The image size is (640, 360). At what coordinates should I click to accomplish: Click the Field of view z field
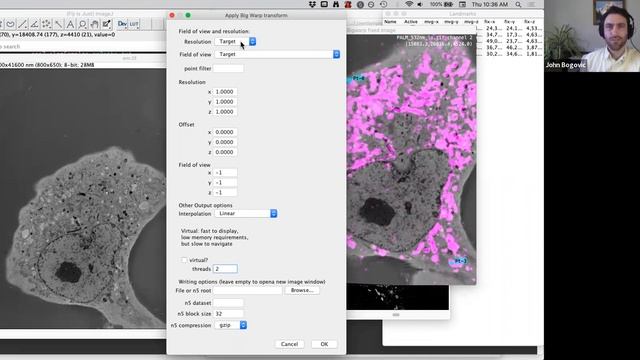point(225,193)
